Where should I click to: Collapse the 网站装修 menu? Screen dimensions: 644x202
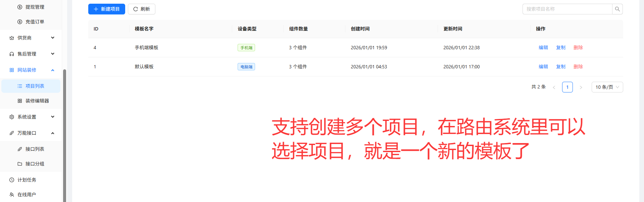coord(32,70)
